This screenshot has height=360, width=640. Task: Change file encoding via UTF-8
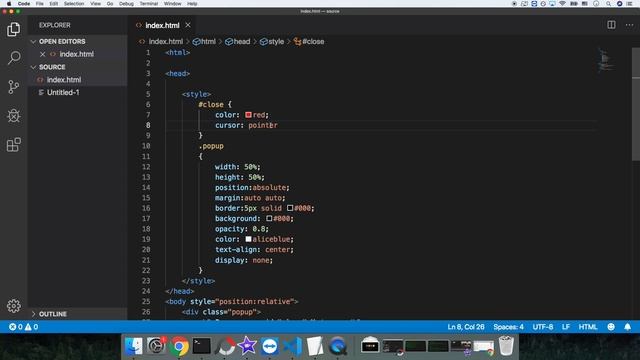(x=542, y=327)
